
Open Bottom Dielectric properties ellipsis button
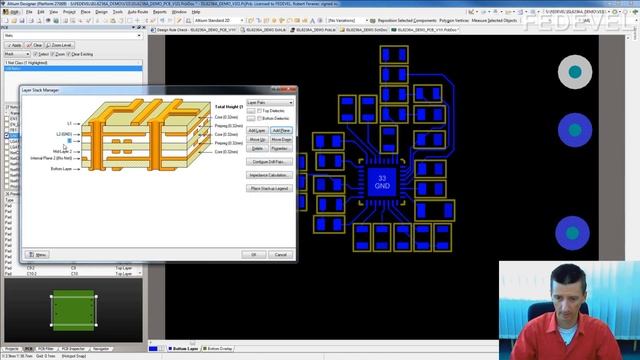pos(251,118)
